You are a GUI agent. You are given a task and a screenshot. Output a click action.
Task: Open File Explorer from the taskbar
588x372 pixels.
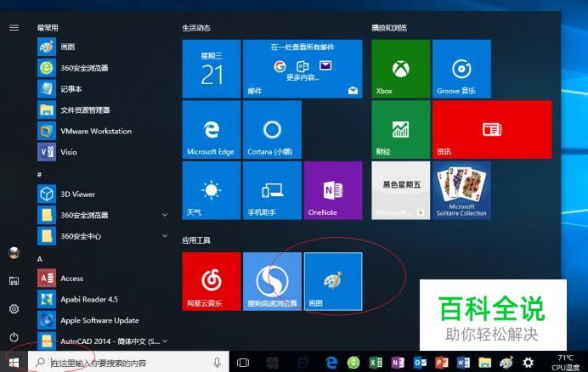(x=484, y=363)
